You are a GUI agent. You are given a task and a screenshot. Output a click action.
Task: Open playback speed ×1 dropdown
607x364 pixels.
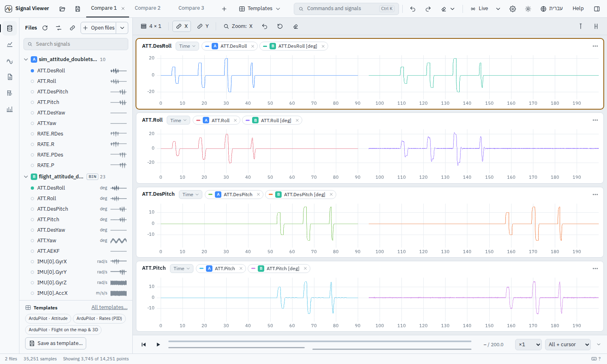coord(528,345)
